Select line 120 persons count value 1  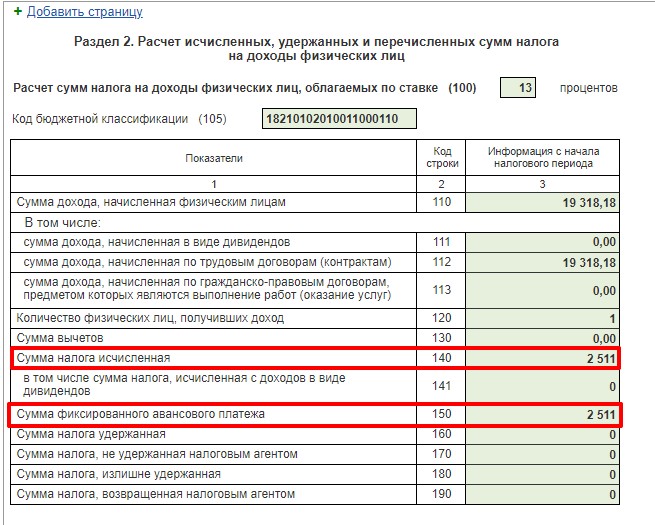click(542, 319)
